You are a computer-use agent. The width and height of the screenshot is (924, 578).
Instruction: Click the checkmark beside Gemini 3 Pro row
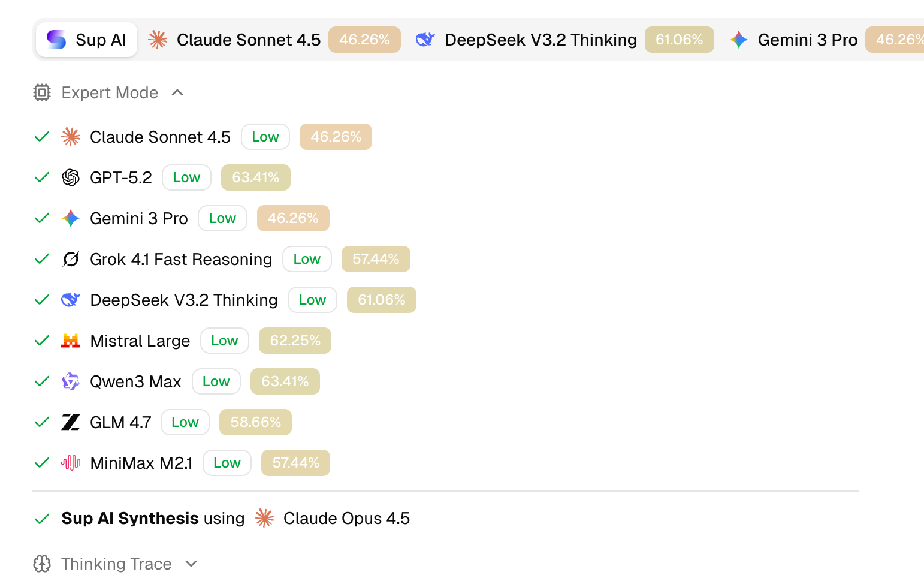click(x=42, y=218)
